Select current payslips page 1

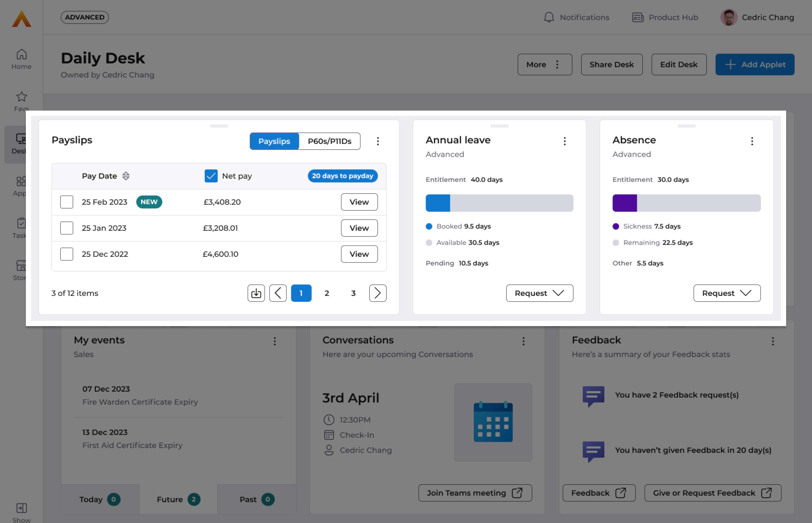tap(301, 293)
